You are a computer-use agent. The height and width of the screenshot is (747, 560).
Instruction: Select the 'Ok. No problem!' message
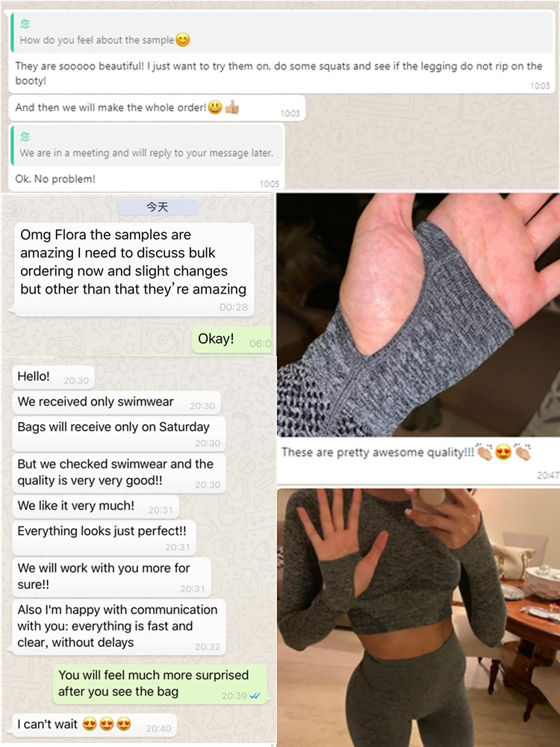pyautogui.click(x=146, y=179)
